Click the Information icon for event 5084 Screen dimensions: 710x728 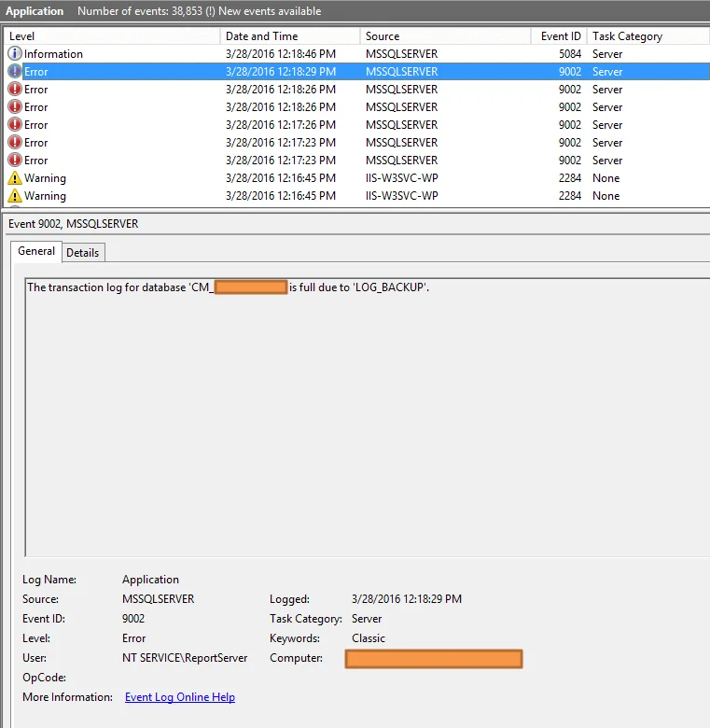click(15, 54)
